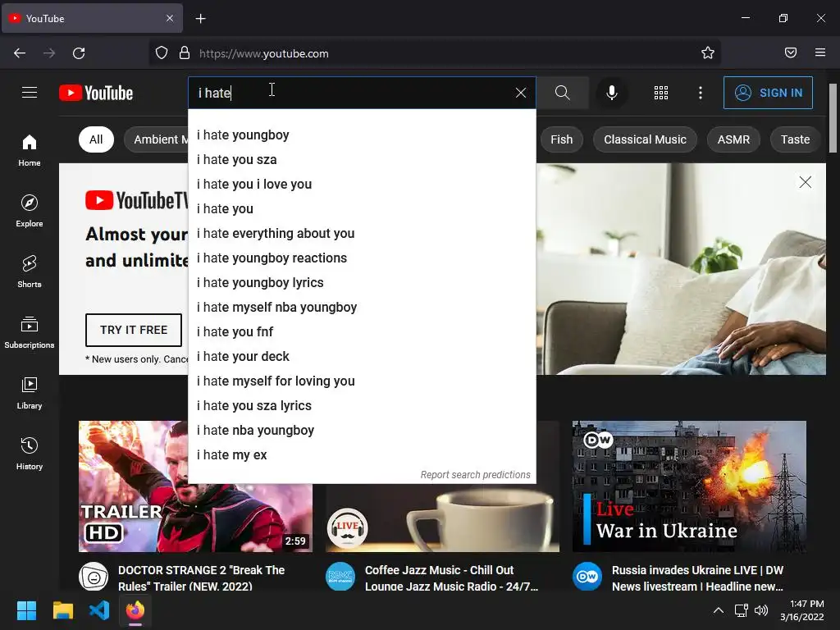Select the Fish filter chip

[561, 139]
